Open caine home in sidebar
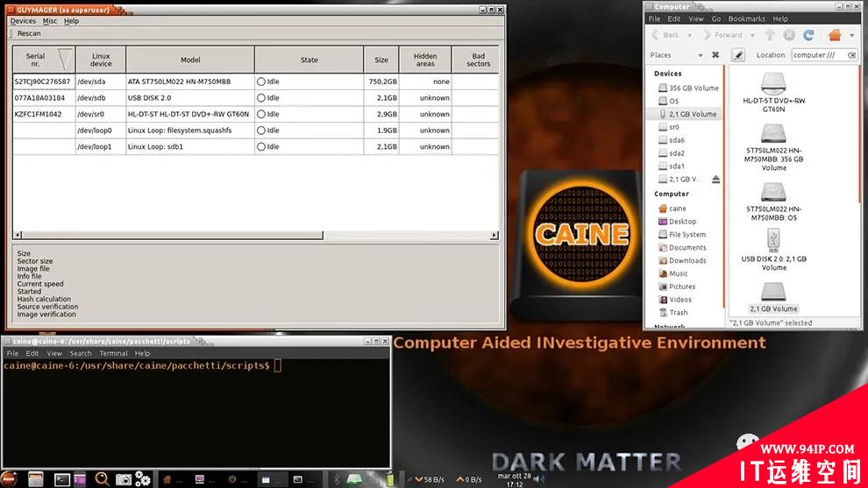This screenshot has width=868, height=488. coord(672,209)
